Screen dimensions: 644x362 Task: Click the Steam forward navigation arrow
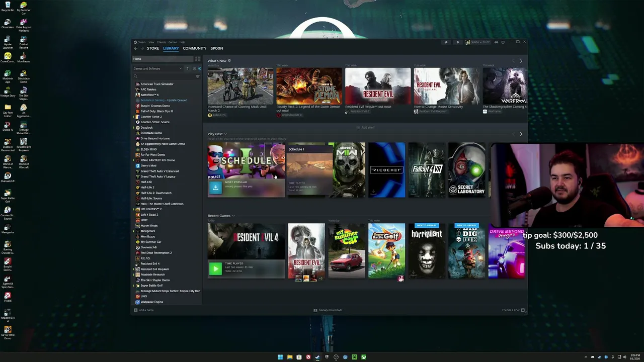coord(141,48)
